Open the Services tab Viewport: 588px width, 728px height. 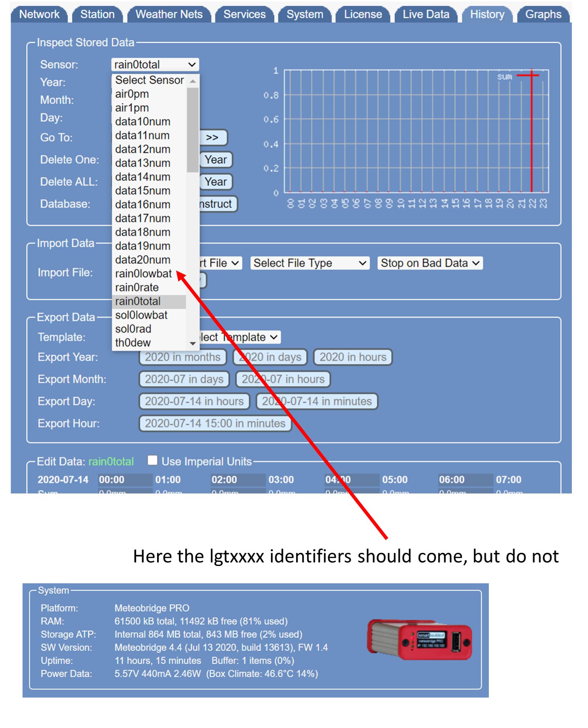(x=244, y=14)
